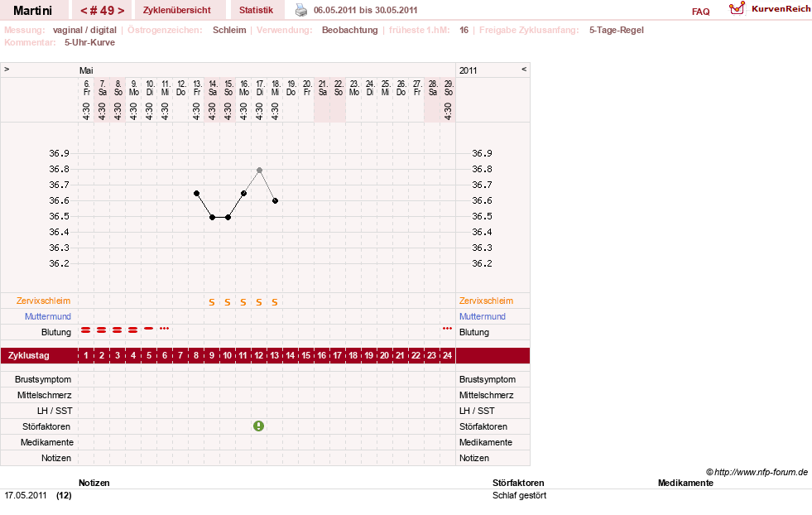Click the left Brustsymptom row label
812x515 pixels.
click(43, 379)
